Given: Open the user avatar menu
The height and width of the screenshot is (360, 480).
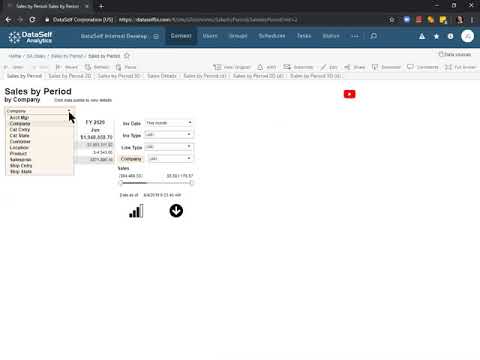Looking at the screenshot, I should [x=467, y=36].
